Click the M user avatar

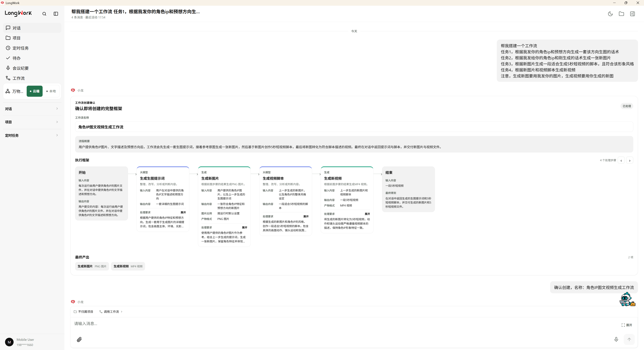click(9, 342)
